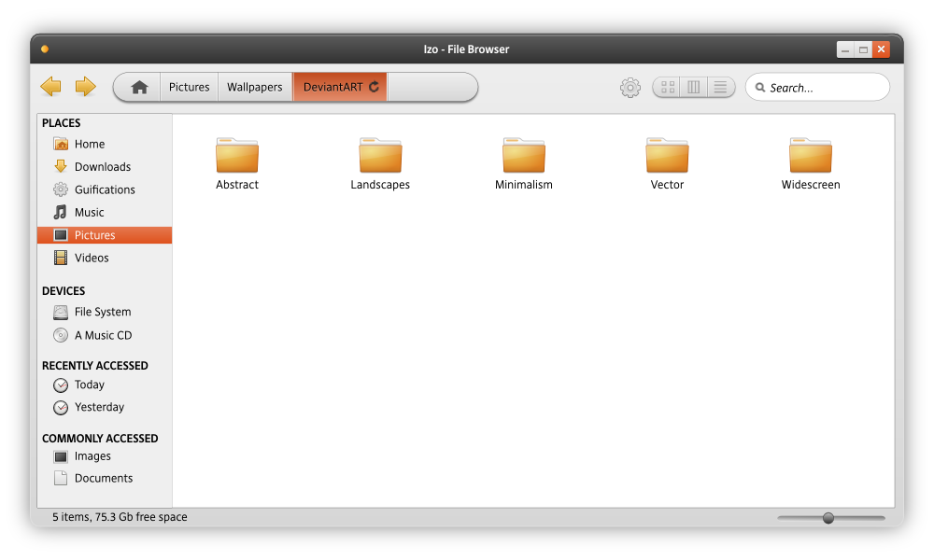934x560 pixels.
Task: Open the settings gear icon
Action: click(x=630, y=88)
